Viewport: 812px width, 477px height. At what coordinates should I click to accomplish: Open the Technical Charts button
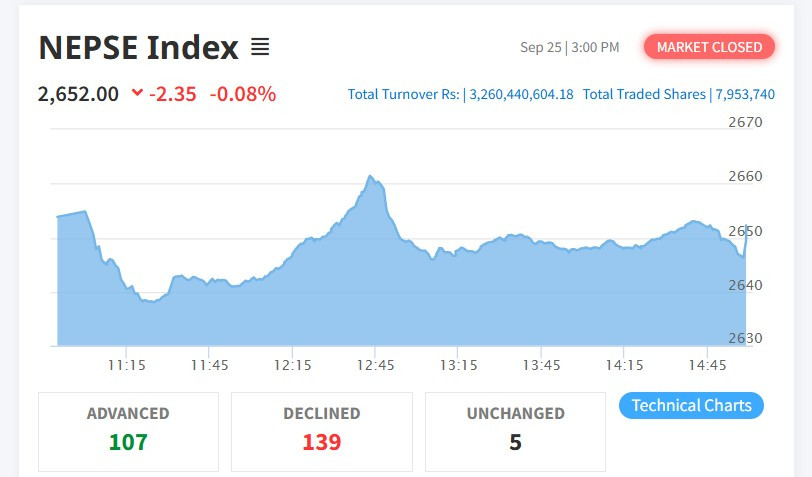(692, 405)
